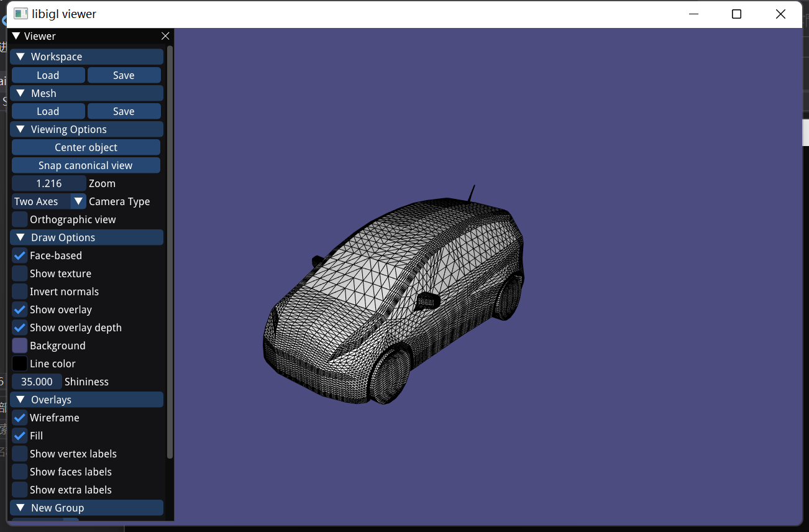Collapse the Overlays section
Screen dimensions: 809x532
pyautogui.click(x=21, y=400)
